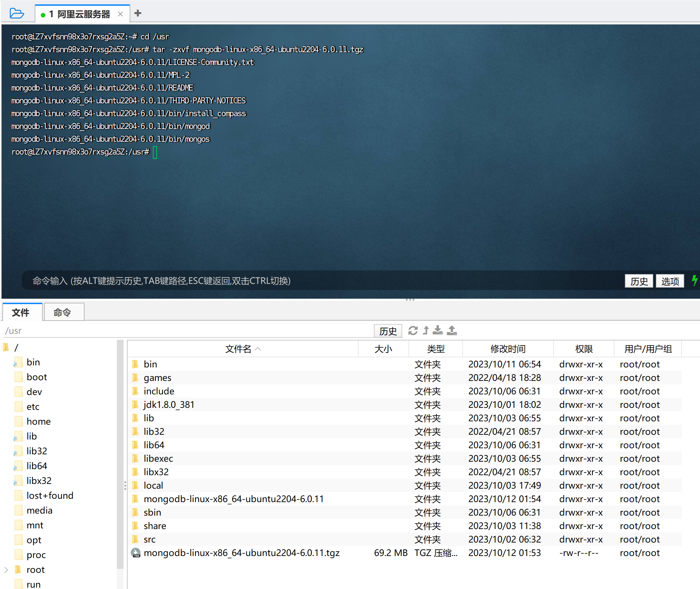700x589 pixels.
Task: Click the root folder icon in directory tree
Action: pos(19,569)
